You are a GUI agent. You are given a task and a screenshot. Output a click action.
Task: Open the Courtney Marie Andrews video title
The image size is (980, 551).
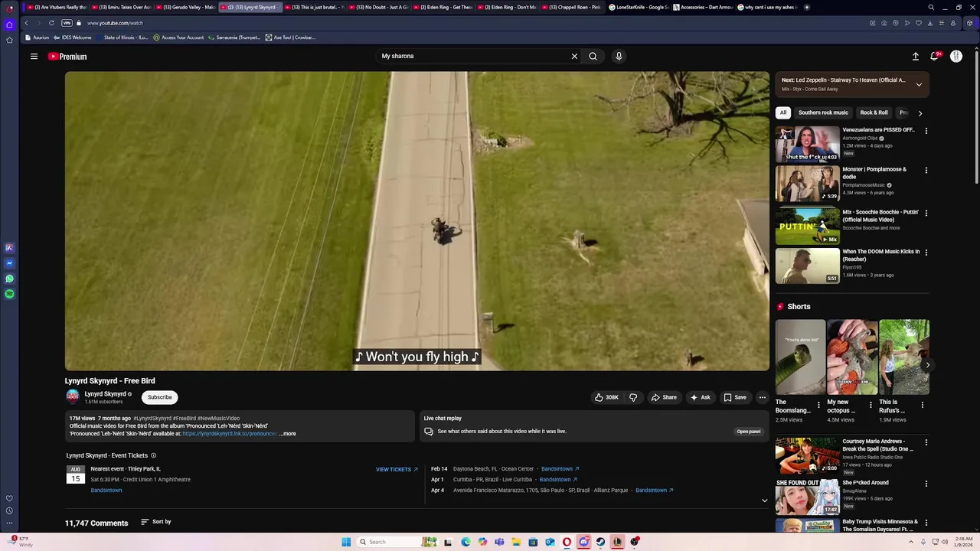pyautogui.click(x=878, y=445)
